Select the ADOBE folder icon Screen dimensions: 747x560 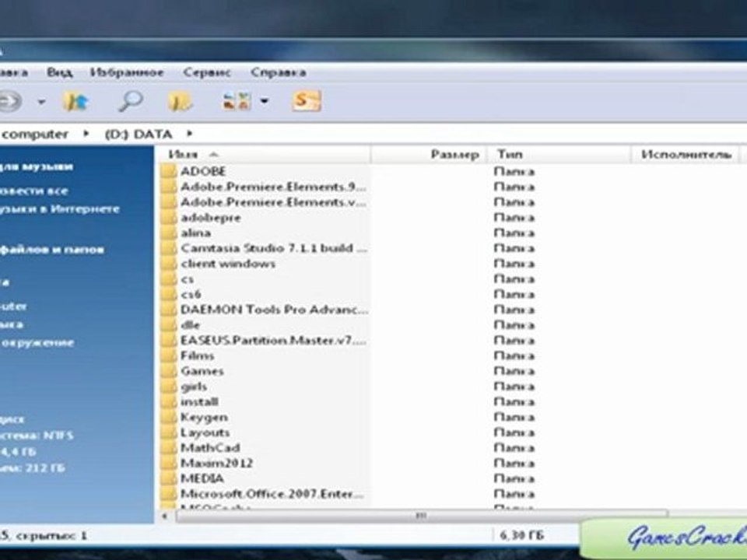point(169,171)
